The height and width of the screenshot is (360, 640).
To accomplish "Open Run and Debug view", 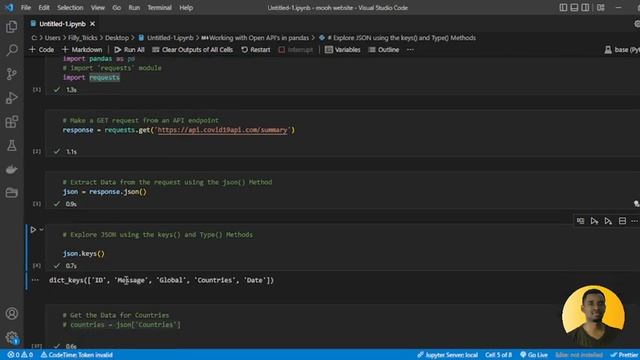I will pos(11,98).
